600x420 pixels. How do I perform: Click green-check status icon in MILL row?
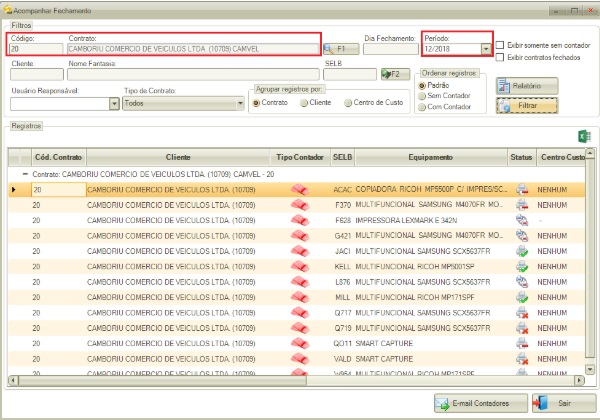click(x=522, y=297)
